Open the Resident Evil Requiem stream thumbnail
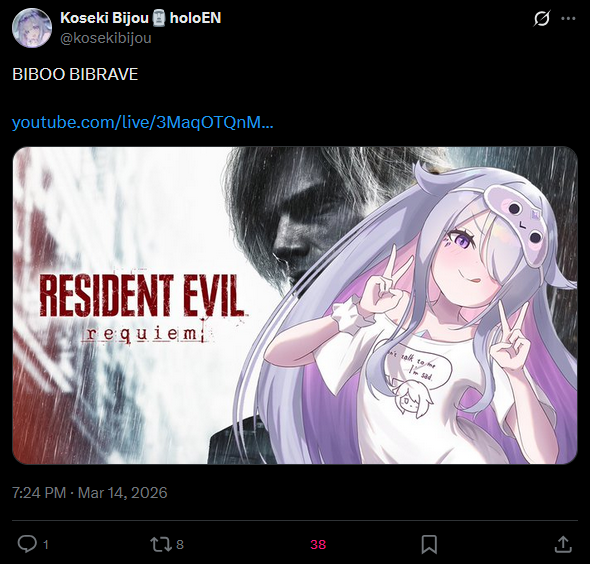 (x=295, y=305)
